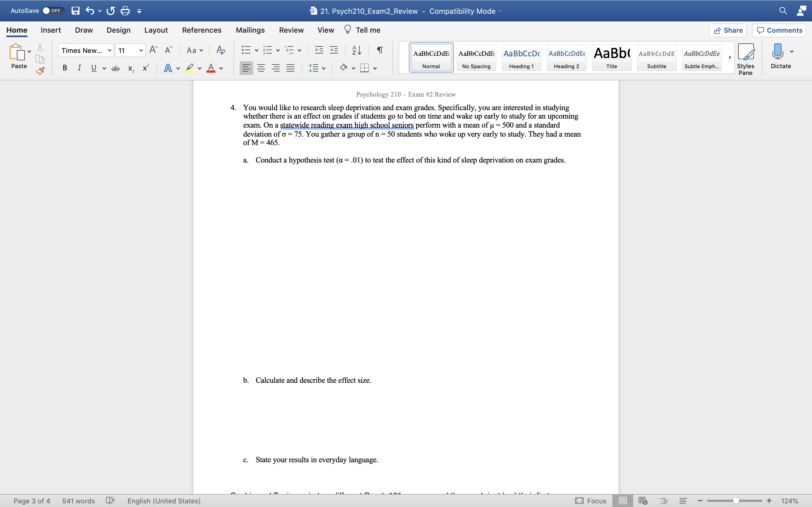Viewport: 812px width, 507px height.
Task: Toggle italic formatting
Action: tap(79, 68)
